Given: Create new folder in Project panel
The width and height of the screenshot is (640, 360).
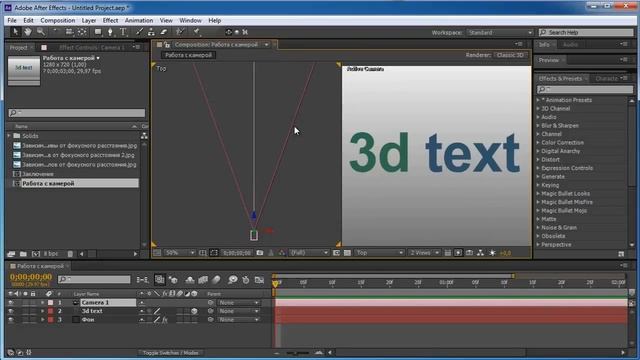Looking at the screenshot, I should point(23,254).
